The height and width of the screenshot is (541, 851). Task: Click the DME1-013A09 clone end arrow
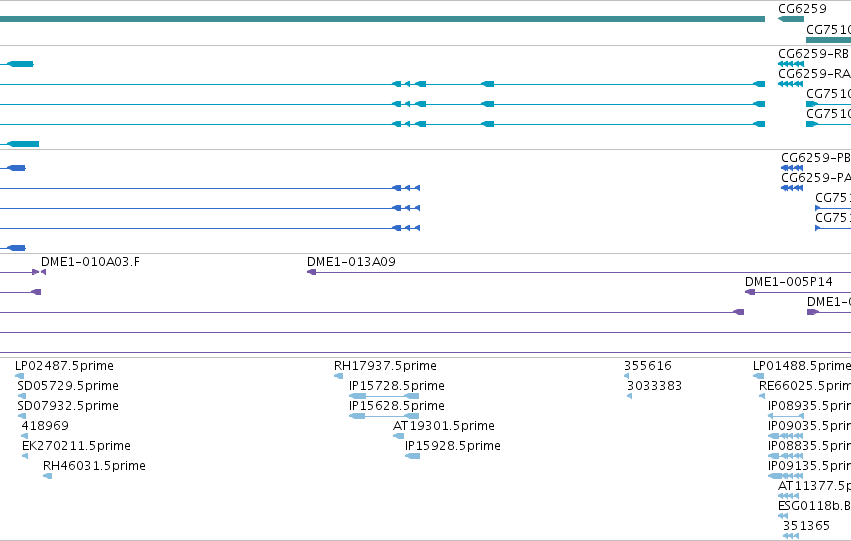point(312,272)
